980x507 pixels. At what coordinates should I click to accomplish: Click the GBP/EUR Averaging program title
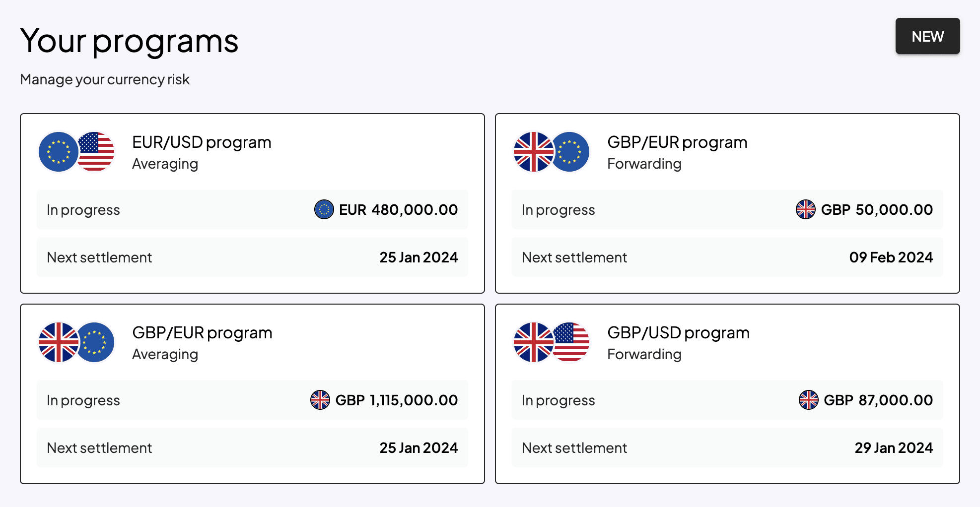pos(202,332)
